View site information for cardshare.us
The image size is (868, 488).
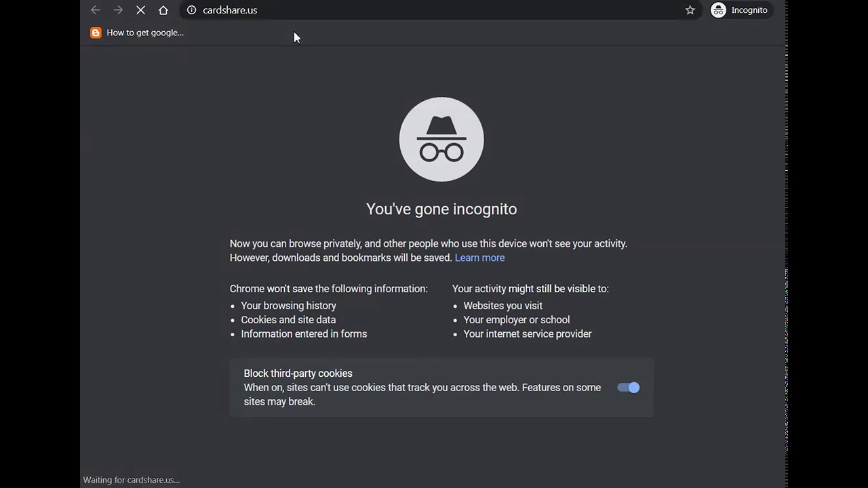[x=191, y=10]
